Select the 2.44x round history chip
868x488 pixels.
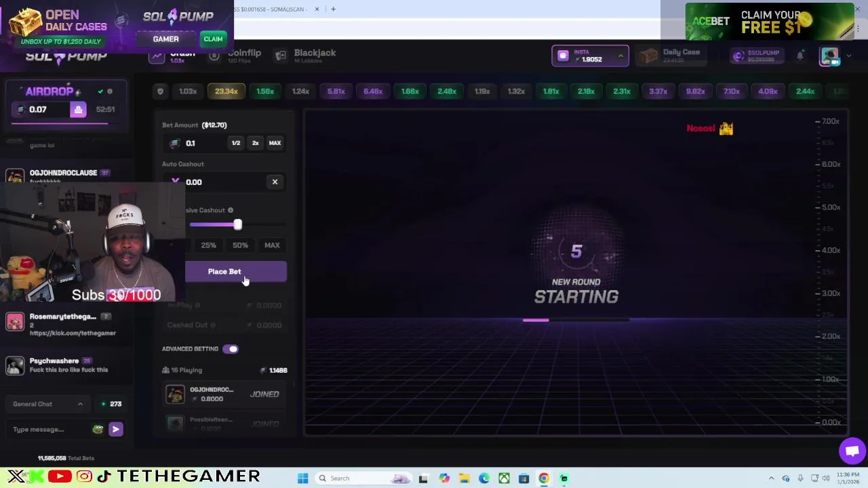(x=805, y=91)
